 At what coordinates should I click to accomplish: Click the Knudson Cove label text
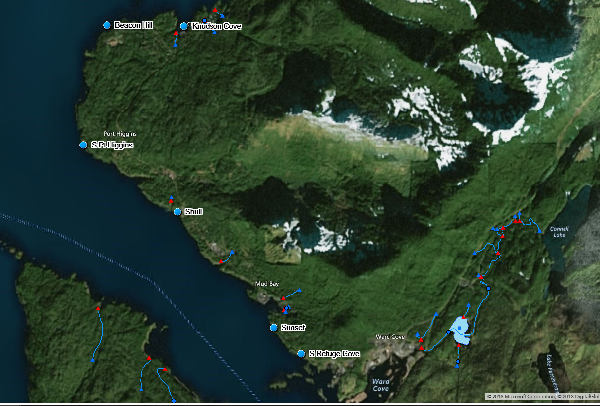click(x=217, y=26)
